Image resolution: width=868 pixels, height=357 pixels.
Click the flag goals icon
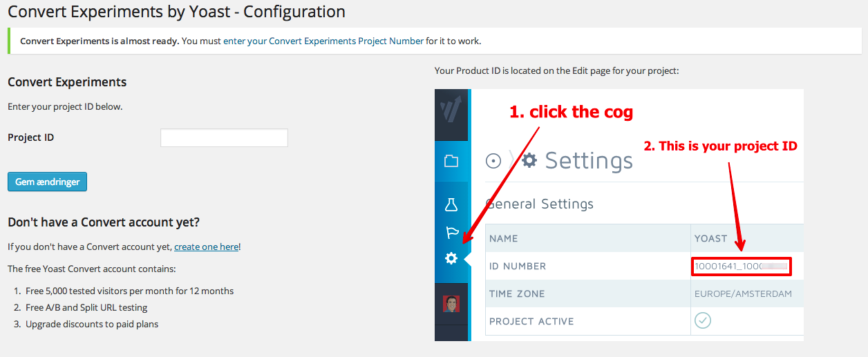click(452, 232)
